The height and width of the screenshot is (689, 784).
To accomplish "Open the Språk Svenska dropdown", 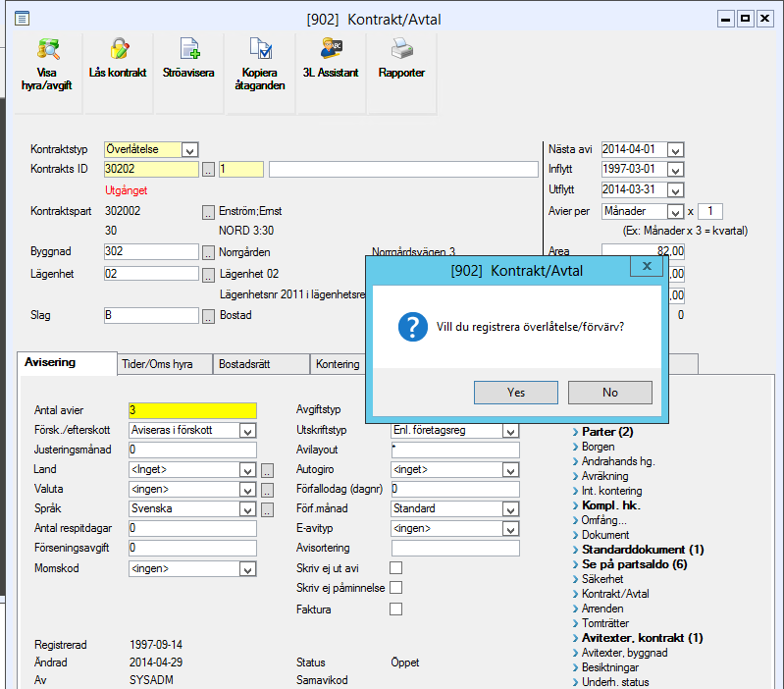I will [247, 509].
